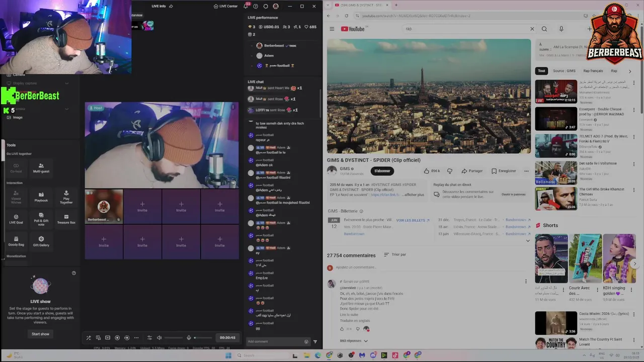Click the magic effects wand icon in bottom toolbar
Viewport: 644px width, 362px height.
click(89, 338)
